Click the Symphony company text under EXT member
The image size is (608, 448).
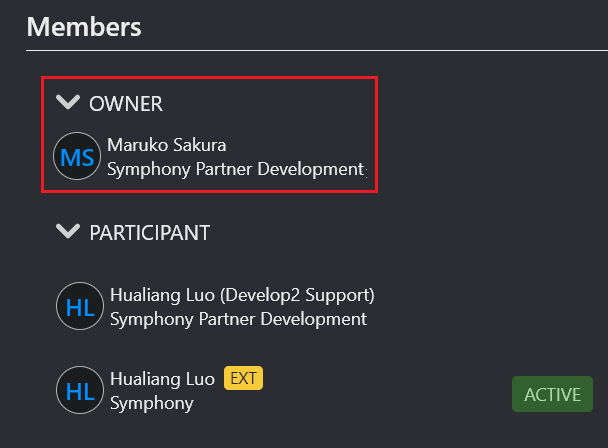click(152, 403)
